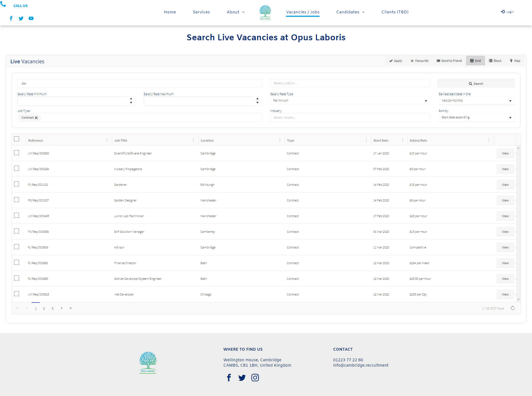The image size is (532, 396).
Task: Click the Instagram icon in the footer
Action: [x=255, y=378]
